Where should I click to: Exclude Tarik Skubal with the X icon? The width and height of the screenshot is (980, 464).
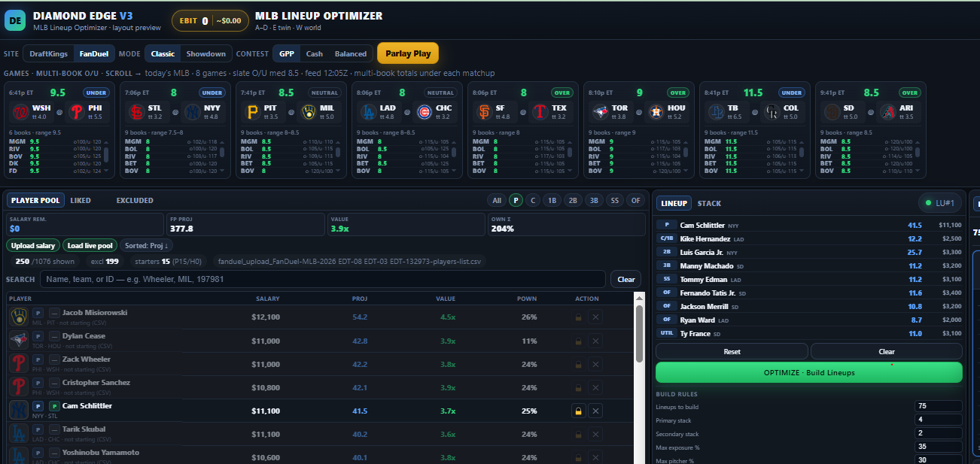coord(595,434)
